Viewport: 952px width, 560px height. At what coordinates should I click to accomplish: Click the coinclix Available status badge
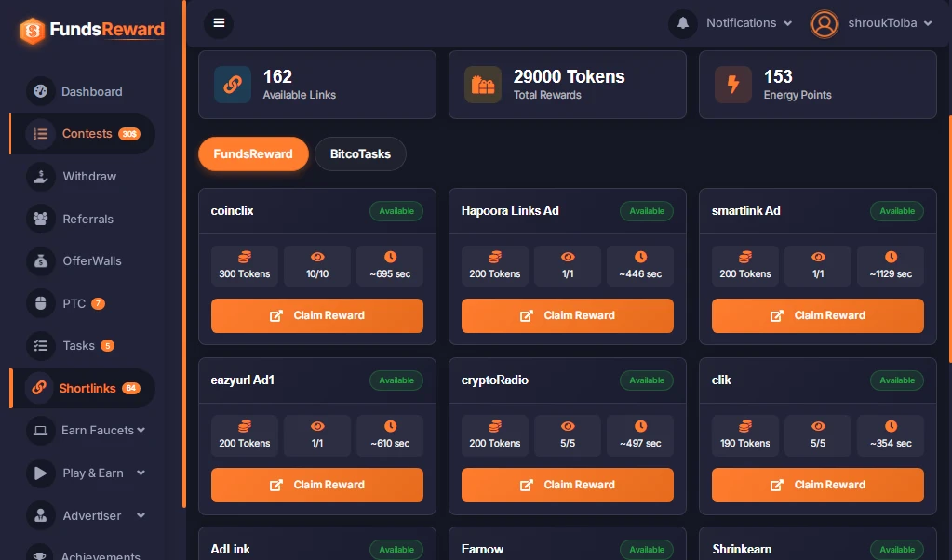pyautogui.click(x=396, y=211)
